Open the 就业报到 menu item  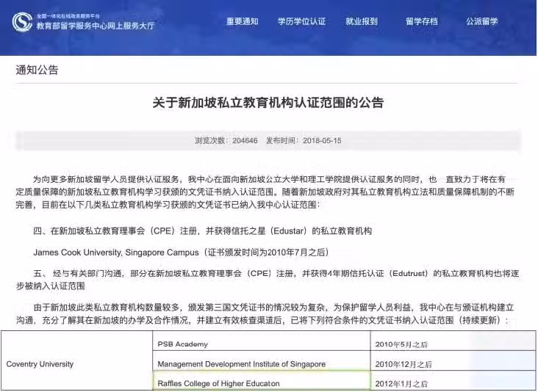click(362, 21)
